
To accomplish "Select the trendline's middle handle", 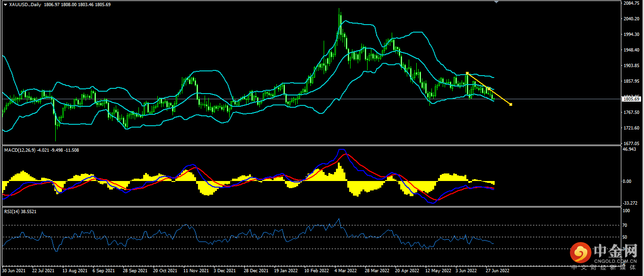I will pos(489,89).
